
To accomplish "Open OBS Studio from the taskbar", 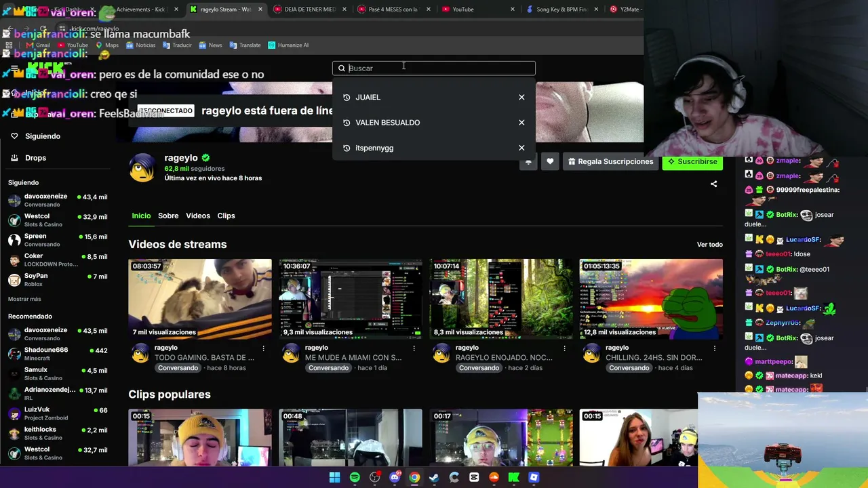I will tap(374, 477).
